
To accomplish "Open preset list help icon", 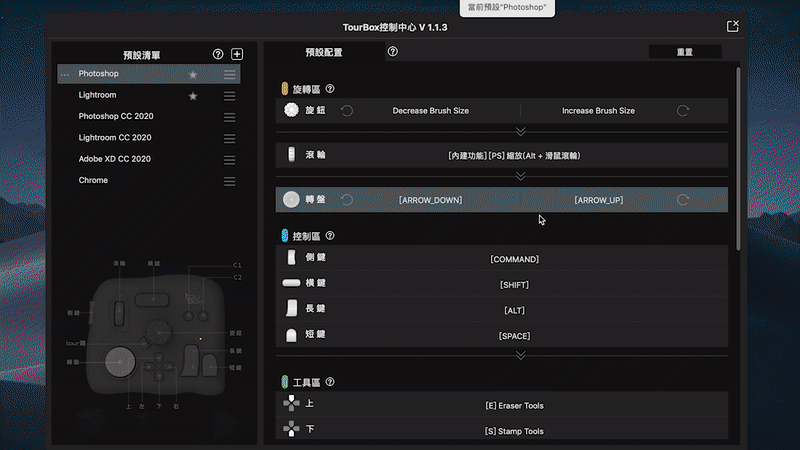I will pos(218,54).
